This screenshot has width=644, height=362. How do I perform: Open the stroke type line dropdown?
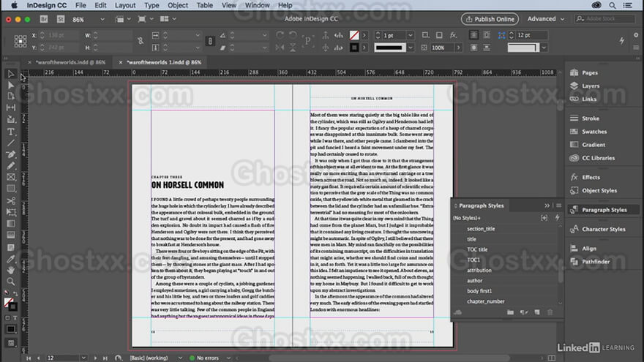point(410,48)
